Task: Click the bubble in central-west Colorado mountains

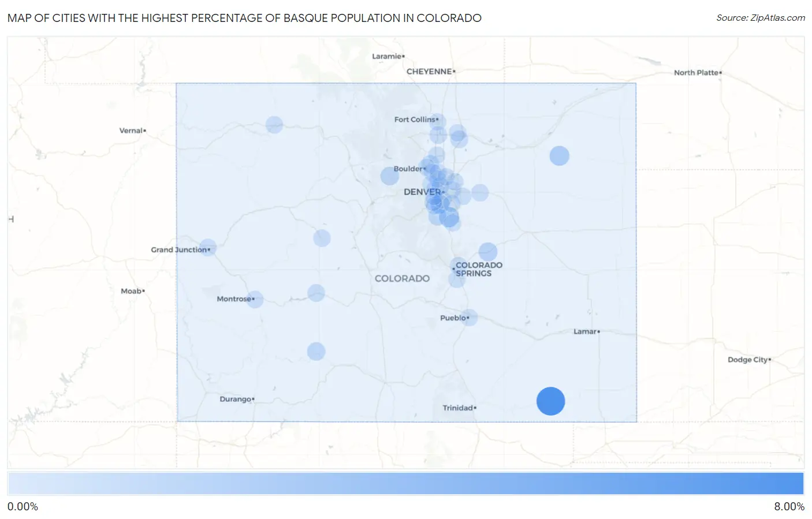Action: 322,238
